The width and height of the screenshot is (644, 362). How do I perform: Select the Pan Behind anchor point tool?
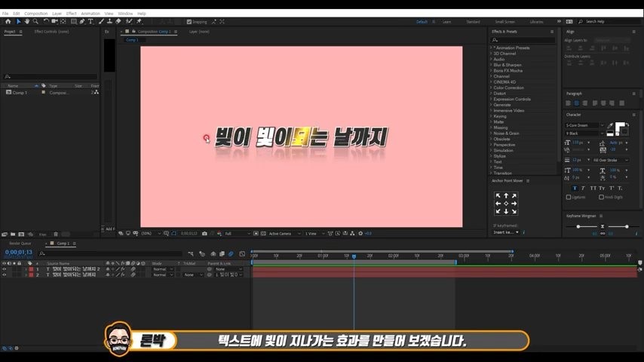tap(63, 21)
